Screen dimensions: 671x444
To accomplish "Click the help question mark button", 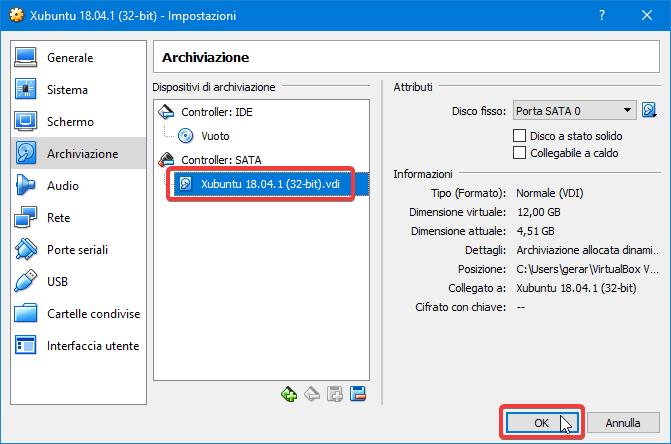I will tap(602, 15).
